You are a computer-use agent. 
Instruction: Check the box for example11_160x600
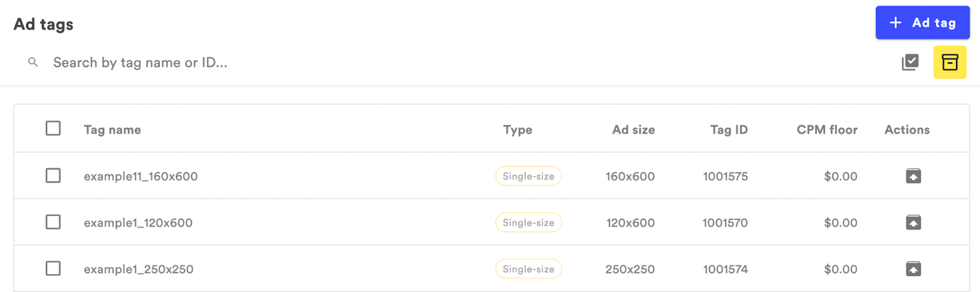53,176
